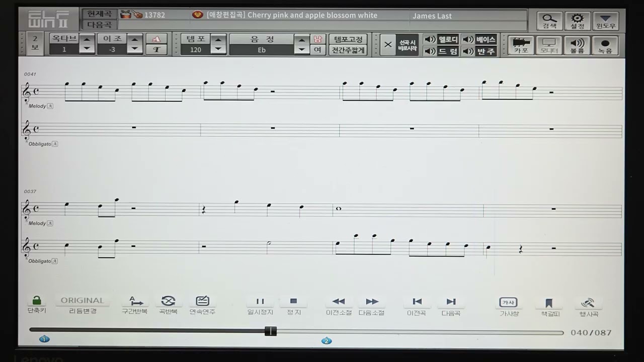
Task: Start recording with the 녹음 button
Action: point(605,45)
